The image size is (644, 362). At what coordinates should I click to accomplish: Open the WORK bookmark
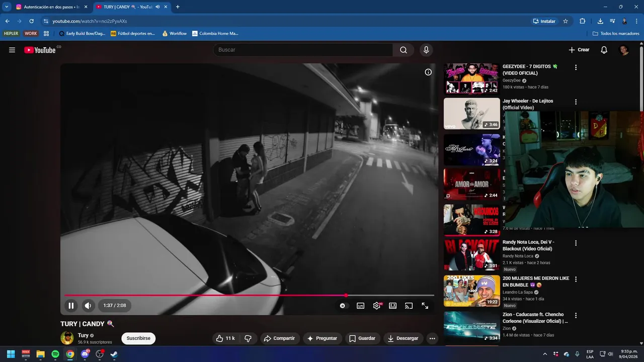[x=31, y=34]
